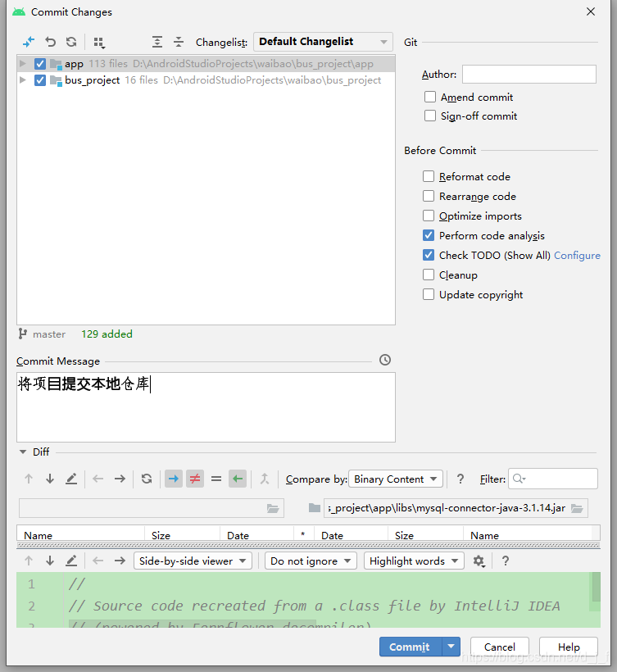Click in the Filter search field

coord(553,479)
